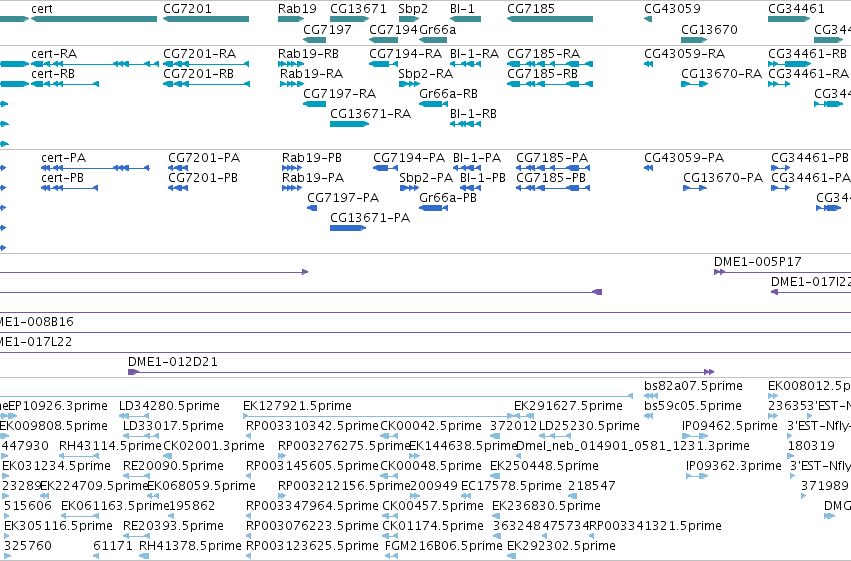This screenshot has width=851, height=561.
Task: Click the EK250448.5prime EST
Action: 495,476
